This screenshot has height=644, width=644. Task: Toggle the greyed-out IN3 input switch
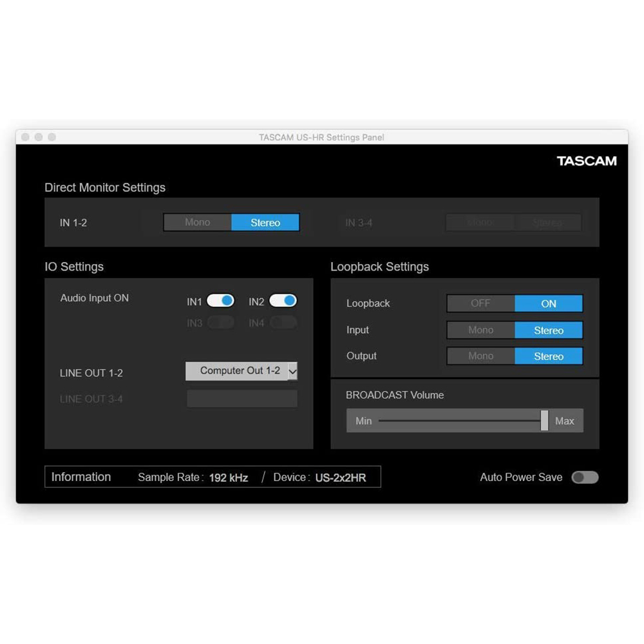(x=220, y=323)
